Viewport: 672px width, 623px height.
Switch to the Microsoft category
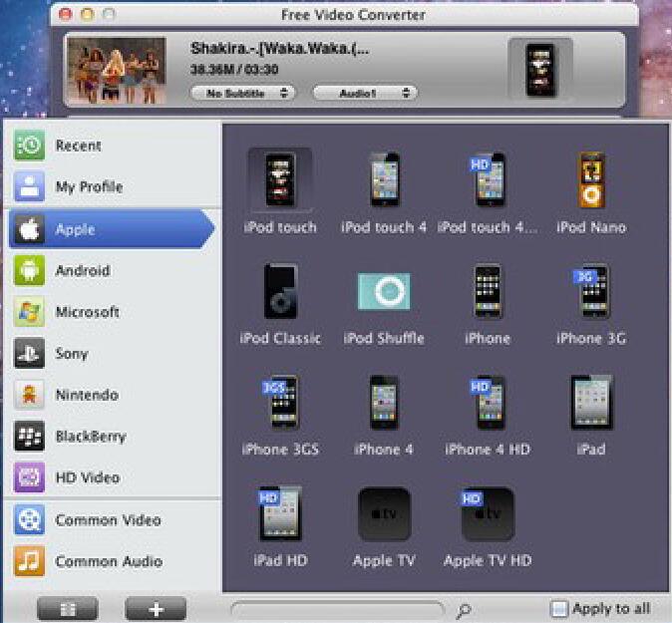pos(113,312)
